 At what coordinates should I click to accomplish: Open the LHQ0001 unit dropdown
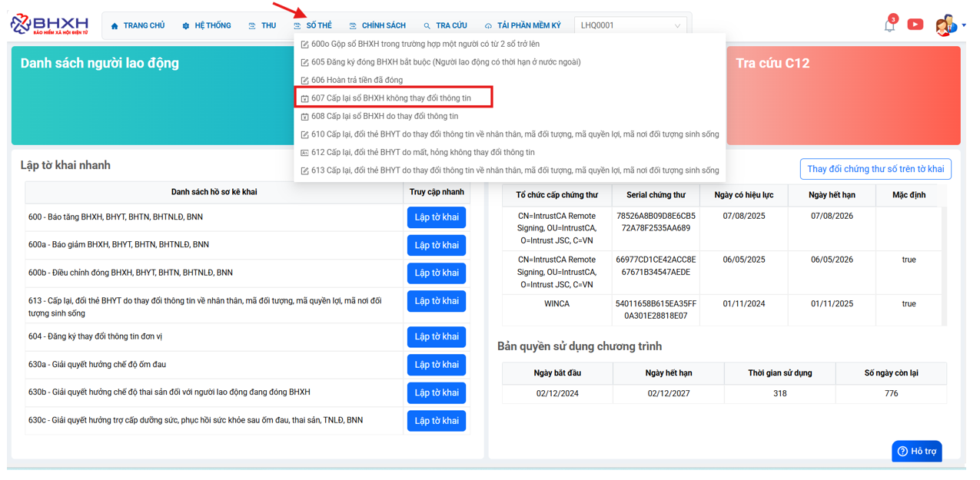[630, 25]
